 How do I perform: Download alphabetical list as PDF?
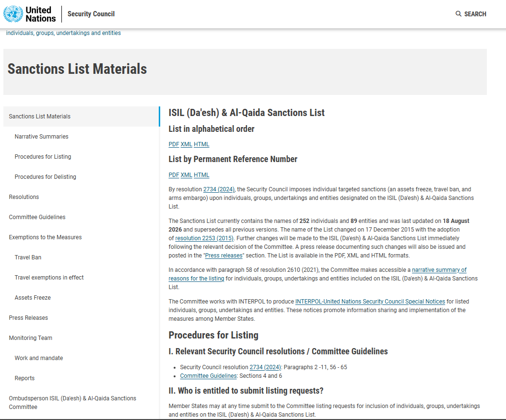tap(174, 144)
